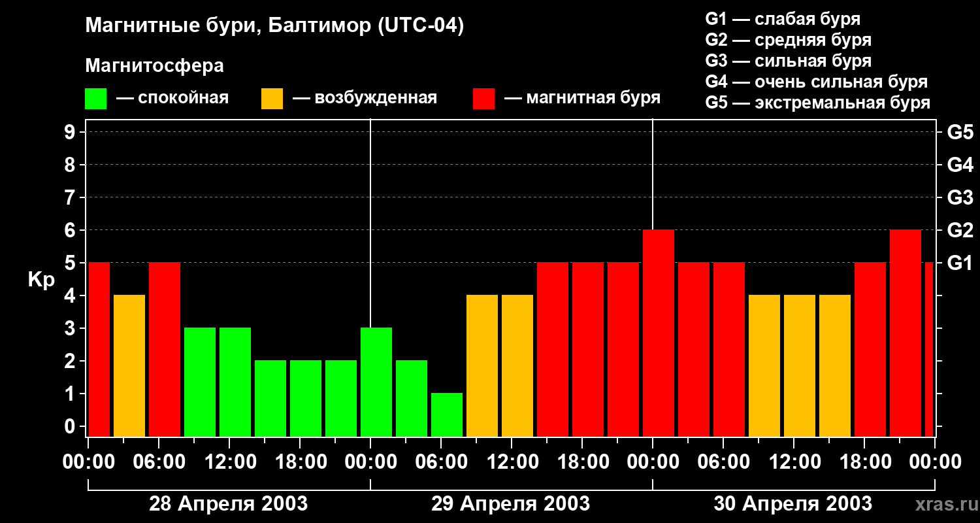Click the yellow Kp 4 bar at 12:00, 29 April

click(x=517, y=366)
